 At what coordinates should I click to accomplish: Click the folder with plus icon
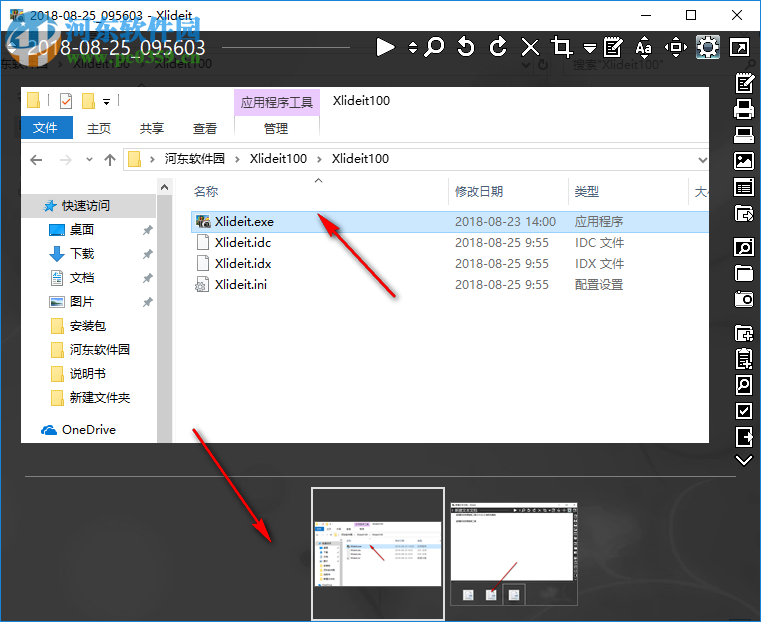744,333
